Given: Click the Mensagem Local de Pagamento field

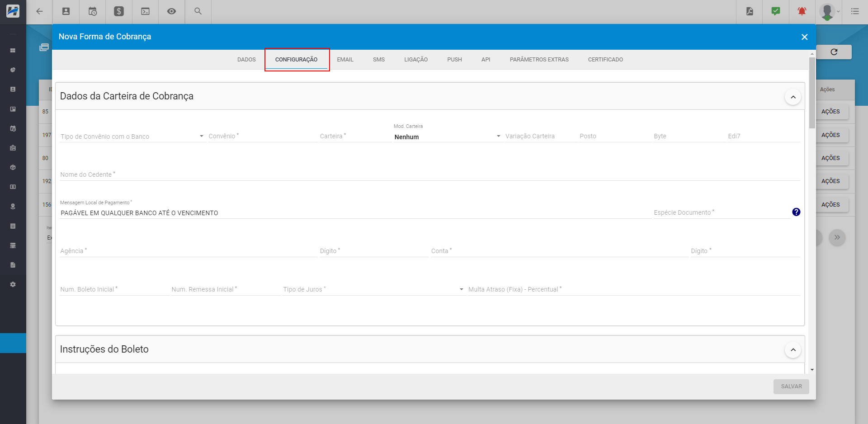Looking at the screenshot, I should [x=355, y=213].
